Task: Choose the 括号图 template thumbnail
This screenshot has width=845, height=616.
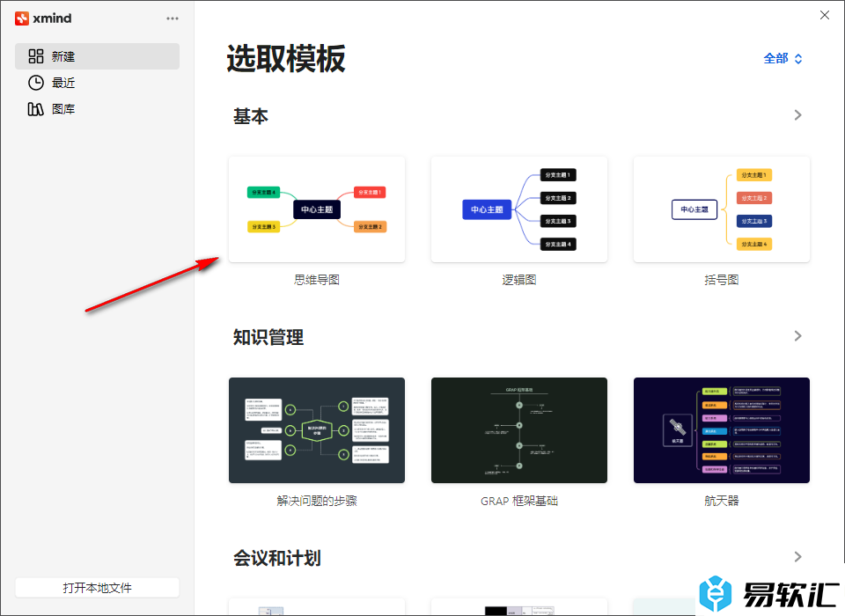Action: coord(722,209)
